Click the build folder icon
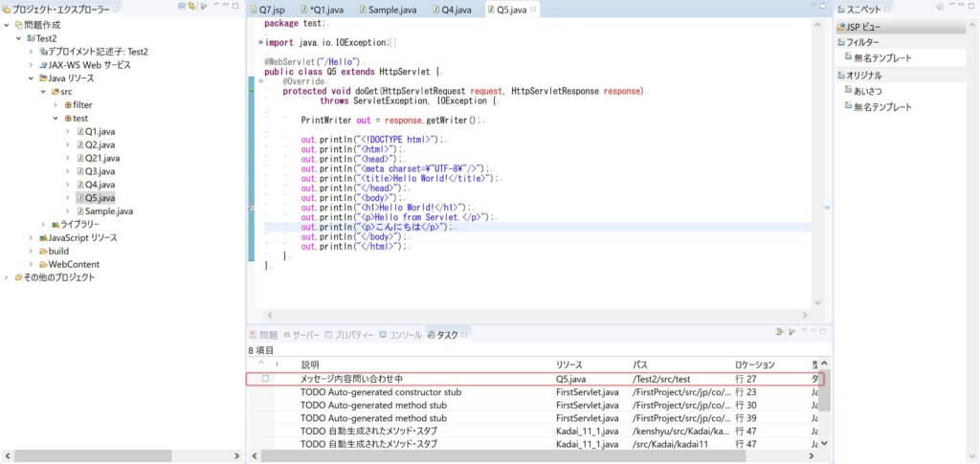Screen dimensions: 980x464 point(43,251)
